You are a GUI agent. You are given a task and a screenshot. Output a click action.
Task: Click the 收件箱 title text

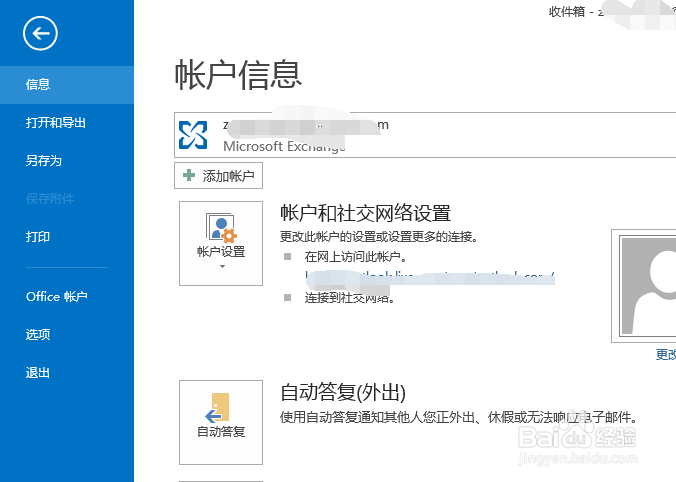pos(566,12)
